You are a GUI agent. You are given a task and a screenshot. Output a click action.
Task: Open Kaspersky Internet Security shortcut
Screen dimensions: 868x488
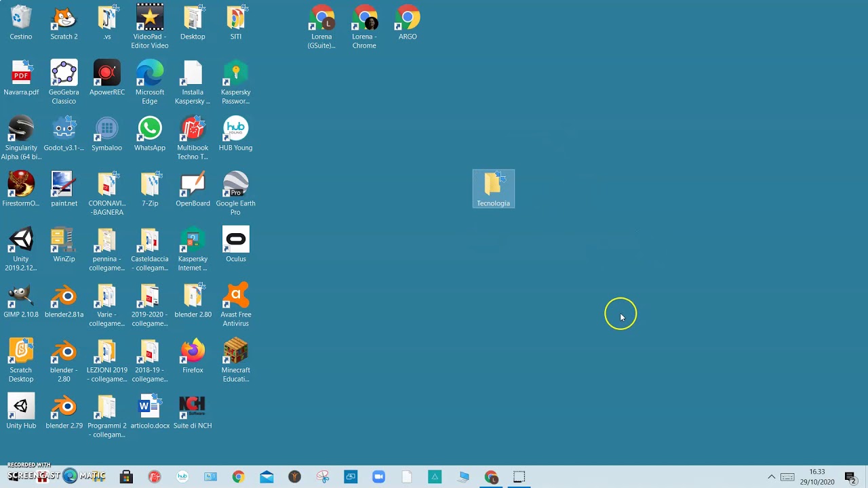(x=193, y=249)
